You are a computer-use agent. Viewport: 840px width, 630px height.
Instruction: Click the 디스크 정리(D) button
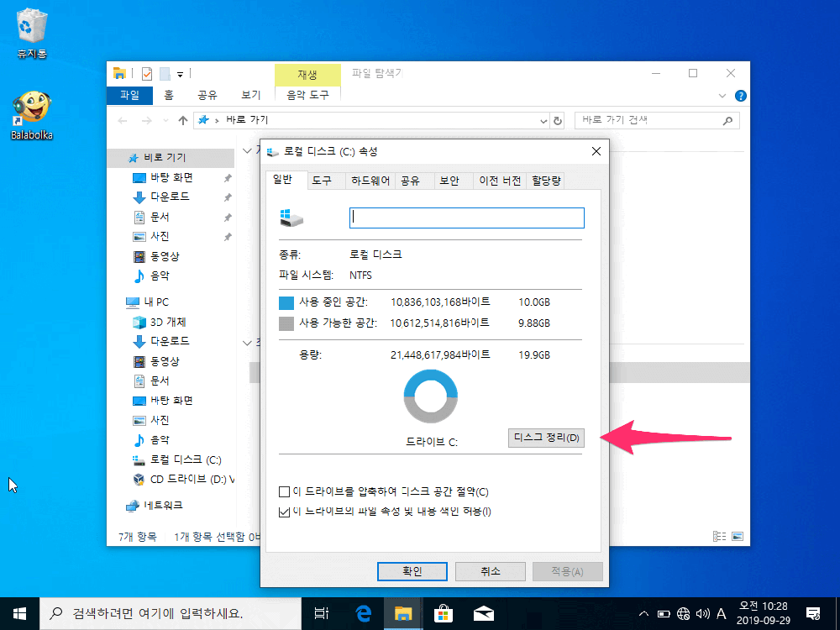coord(546,438)
